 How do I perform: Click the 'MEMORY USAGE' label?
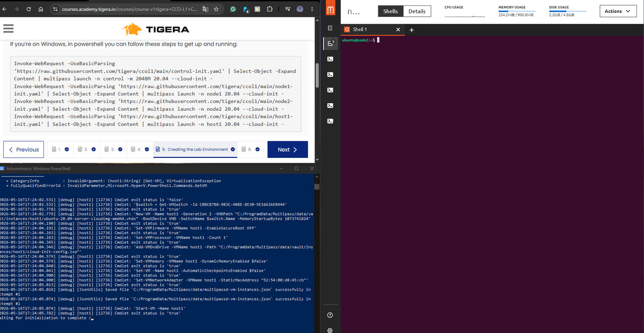coord(512,7)
